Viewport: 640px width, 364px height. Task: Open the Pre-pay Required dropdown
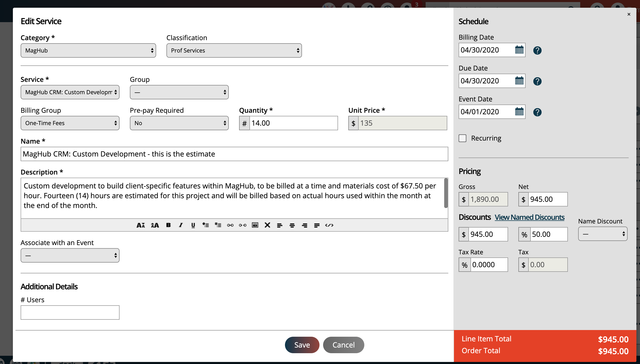(x=179, y=123)
